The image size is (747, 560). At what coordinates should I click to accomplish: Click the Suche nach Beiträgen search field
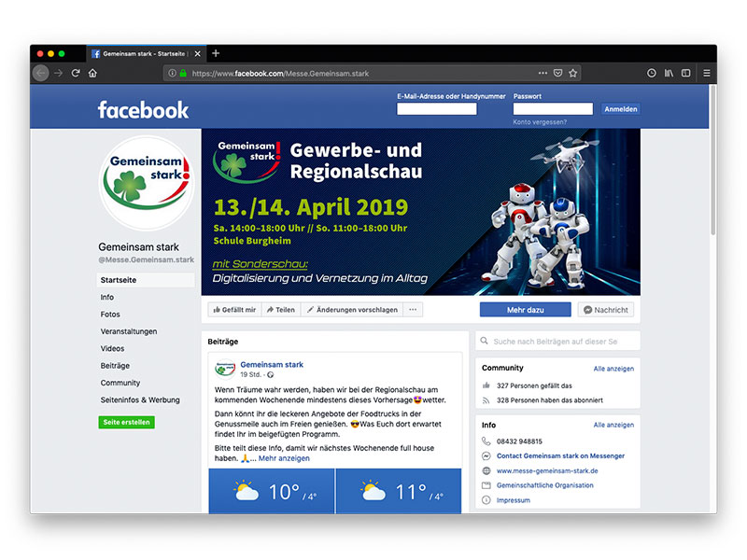click(557, 342)
